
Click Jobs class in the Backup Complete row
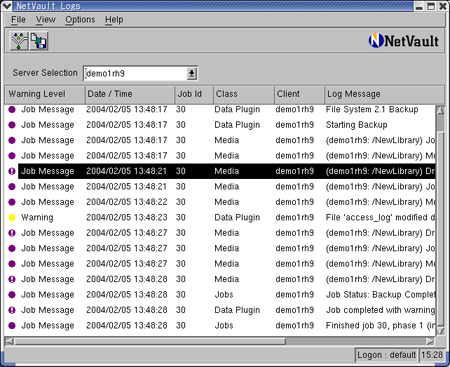224,295
